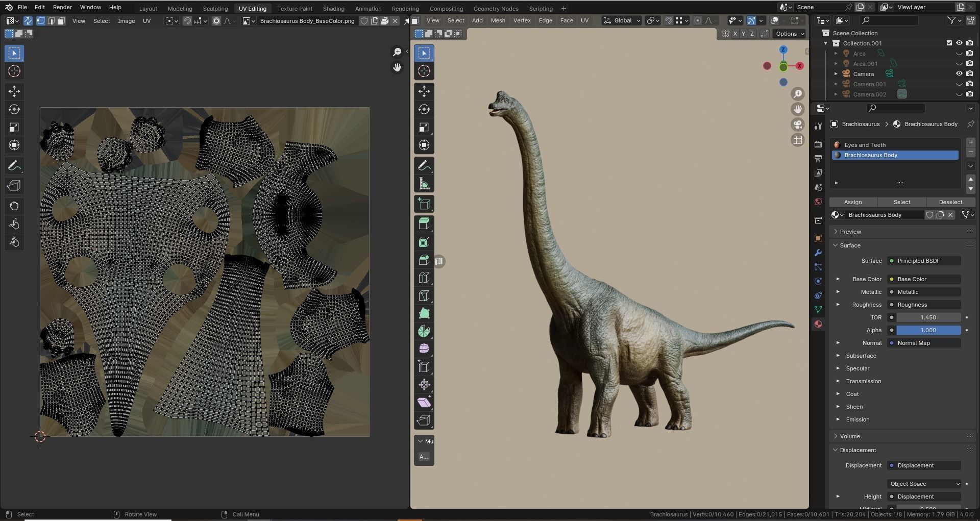Click the red X axis gizmo ball
The width and height of the screenshot is (980, 521).
(800, 66)
